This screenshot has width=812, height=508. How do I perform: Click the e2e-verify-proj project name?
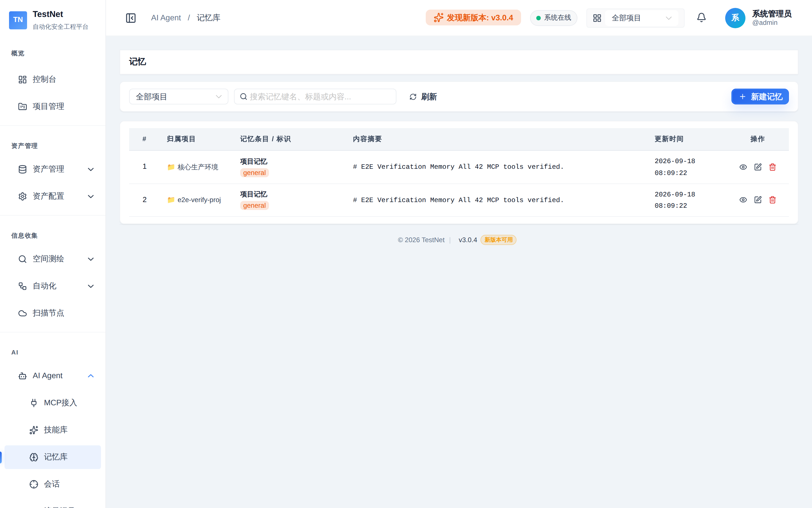point(199,200)
